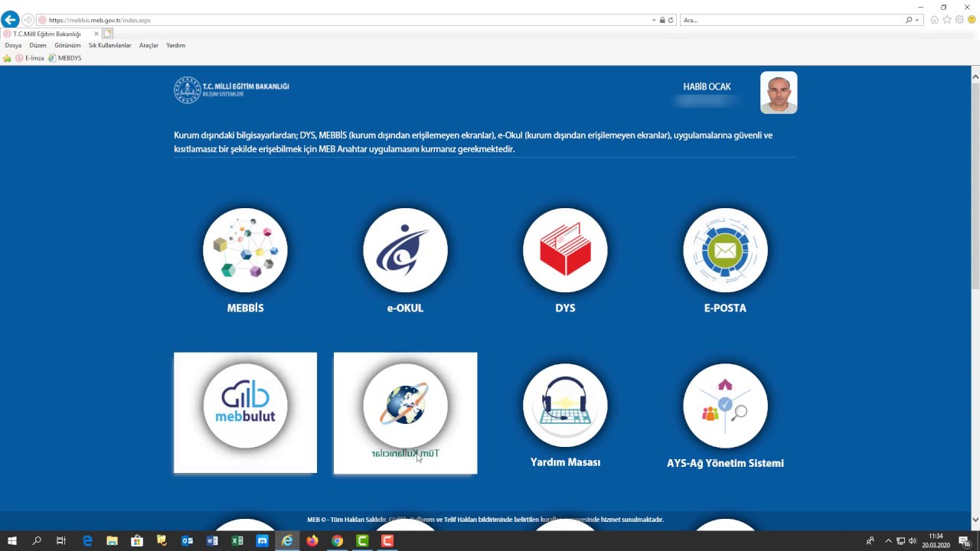Click the Ara search input field

tap(792, 20)
